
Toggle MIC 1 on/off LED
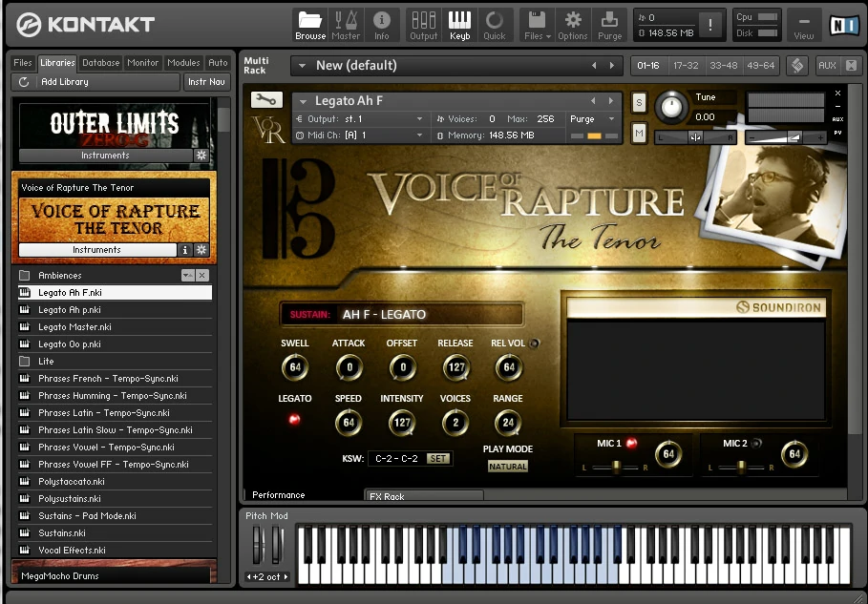[x=631, y=443]
